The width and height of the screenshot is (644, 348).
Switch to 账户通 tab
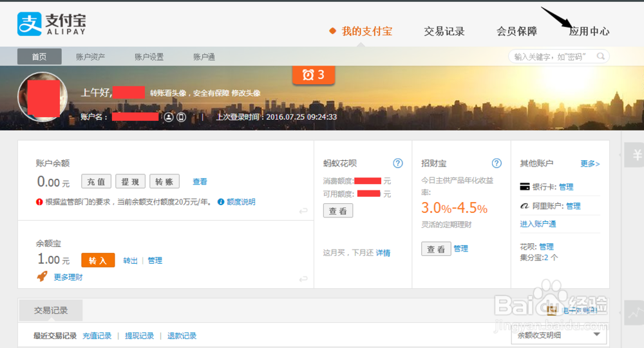click(x=204, y=57)
